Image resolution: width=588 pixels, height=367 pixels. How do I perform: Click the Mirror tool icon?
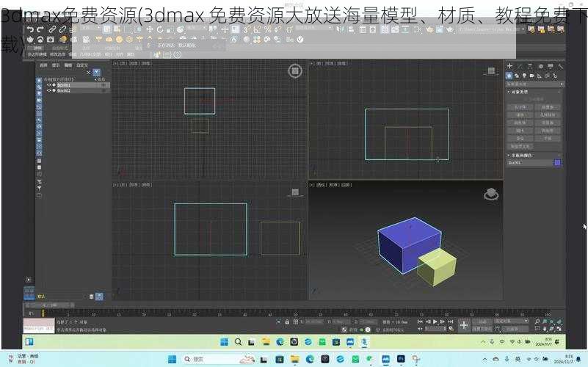coord(341,29)
